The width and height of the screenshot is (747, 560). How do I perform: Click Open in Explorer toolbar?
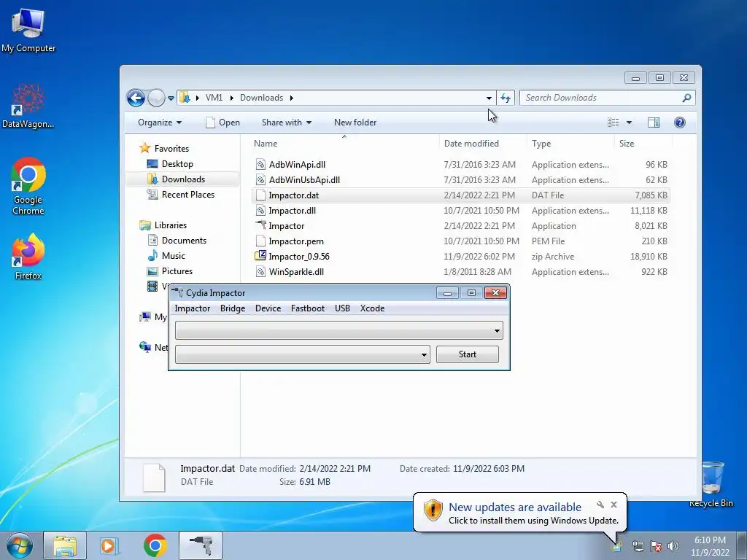(x=223, y=122)
